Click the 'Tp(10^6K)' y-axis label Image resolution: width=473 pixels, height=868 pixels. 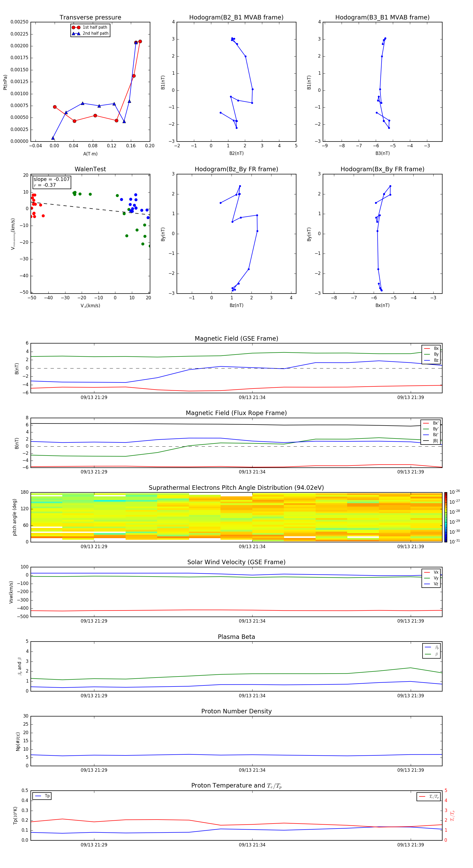click(15, 815)
